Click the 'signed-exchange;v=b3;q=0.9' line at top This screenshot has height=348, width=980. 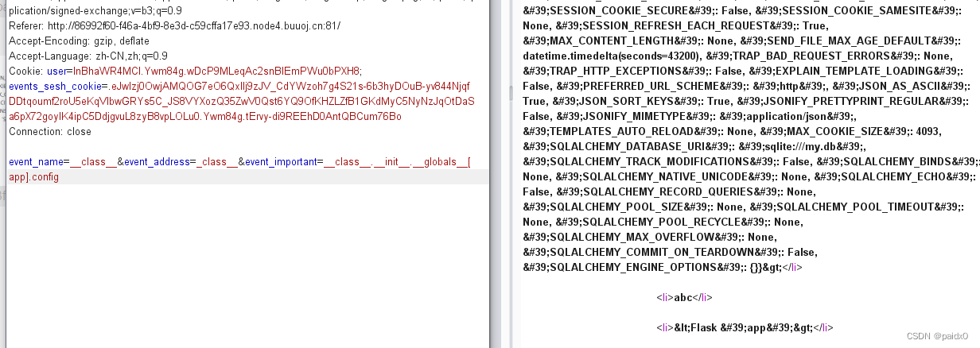click(x=95, y=11)
